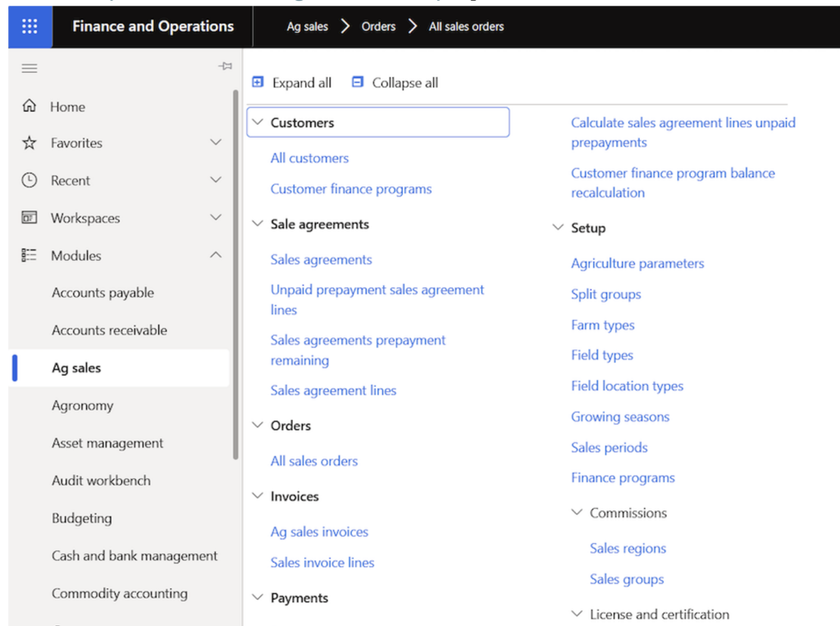
Task: Collapse the Invoices section
Action: 258,496
